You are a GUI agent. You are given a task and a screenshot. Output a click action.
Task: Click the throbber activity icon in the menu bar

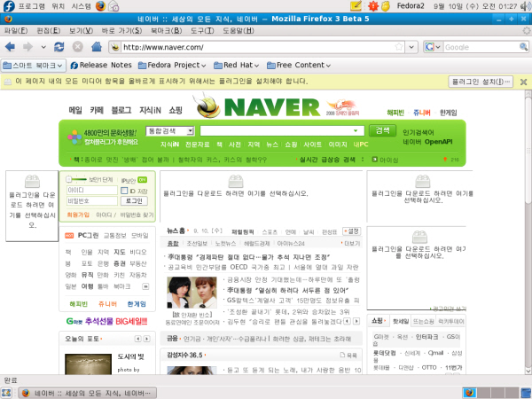526,30
